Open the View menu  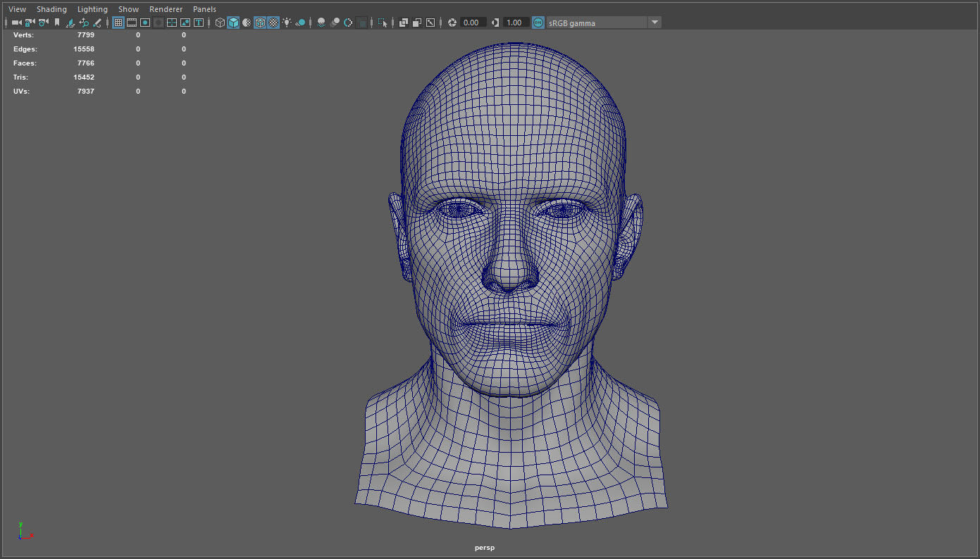(x=18, y=9)
